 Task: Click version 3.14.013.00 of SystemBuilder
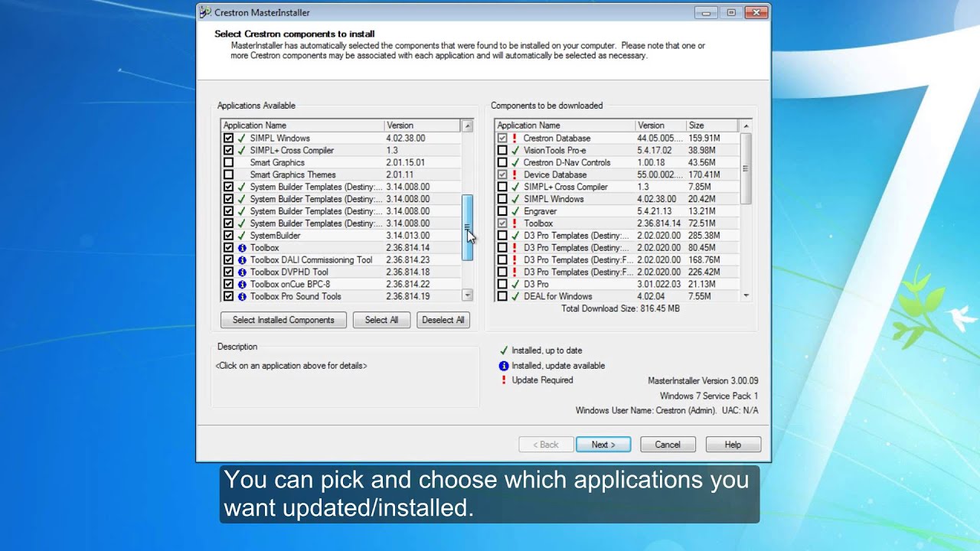coord(407,236)
